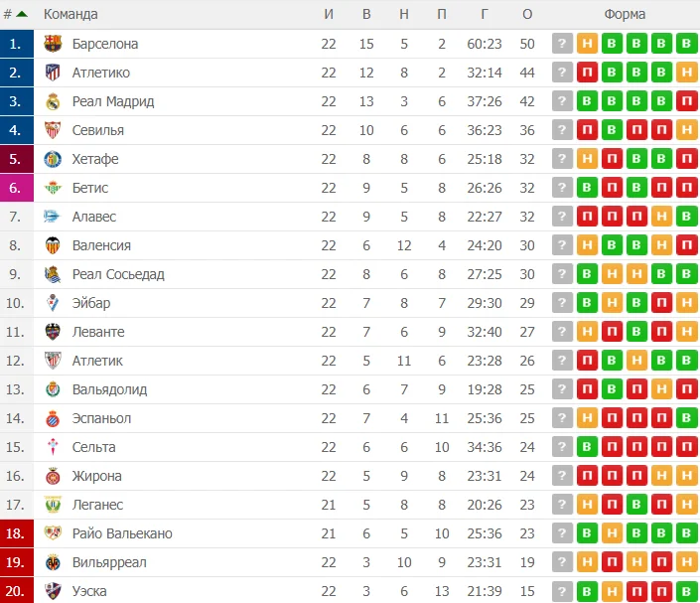The height and width of the screenshot is (603, 700).
Task: Click the Celta club crest icon
Action: point(53,447)
